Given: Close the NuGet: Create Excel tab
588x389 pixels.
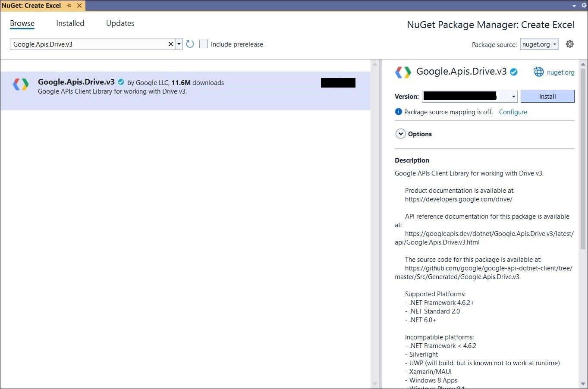Looking at the screenshot, I should [x=79, y=6].
